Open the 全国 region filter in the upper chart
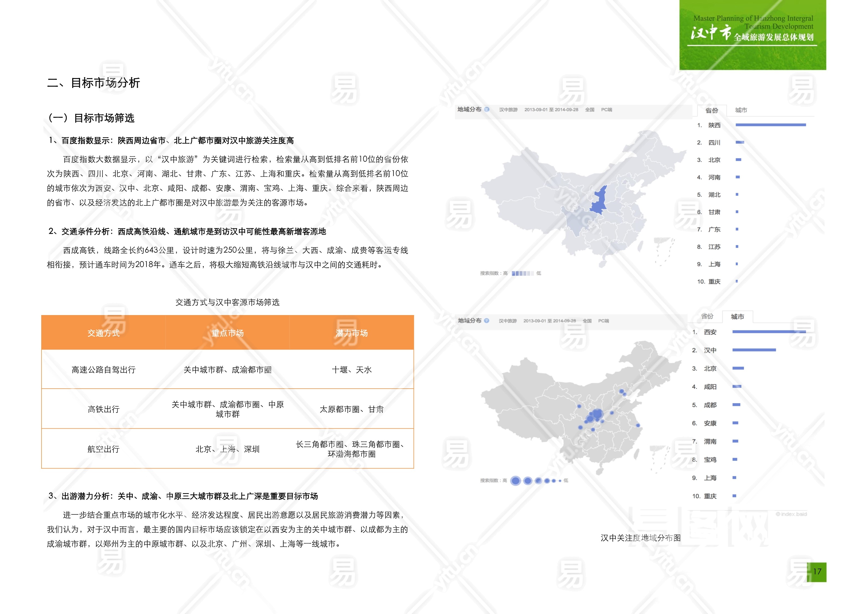This screenshot has height=614, width=868. [589, 110]
